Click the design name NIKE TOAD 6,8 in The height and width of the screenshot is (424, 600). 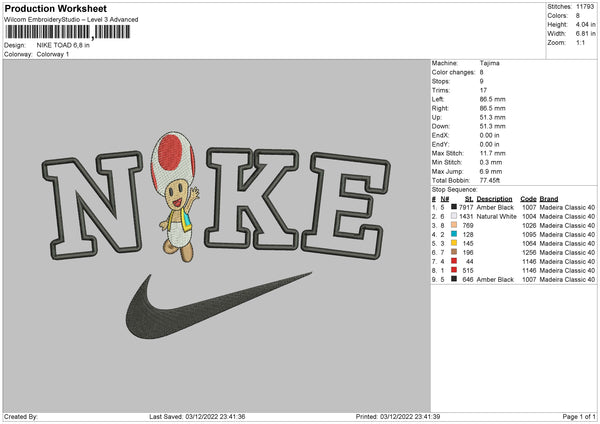pyautogui.click(x=63, y=45)
